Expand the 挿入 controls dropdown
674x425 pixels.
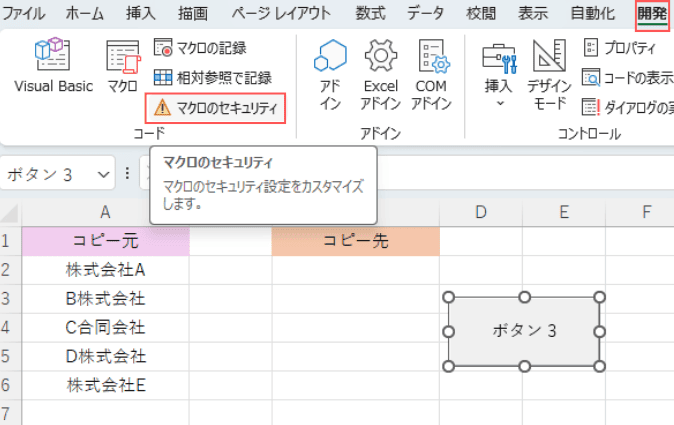499,75
